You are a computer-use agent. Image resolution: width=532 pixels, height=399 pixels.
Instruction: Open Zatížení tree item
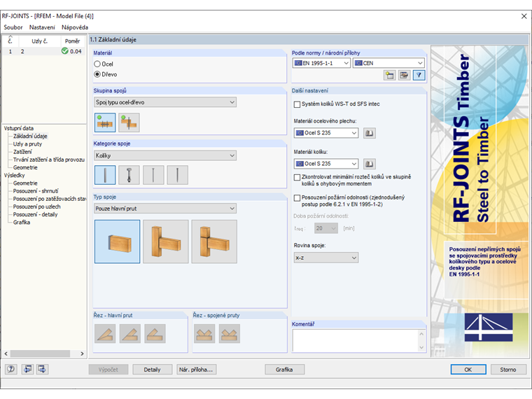click(x=22, y=152)
